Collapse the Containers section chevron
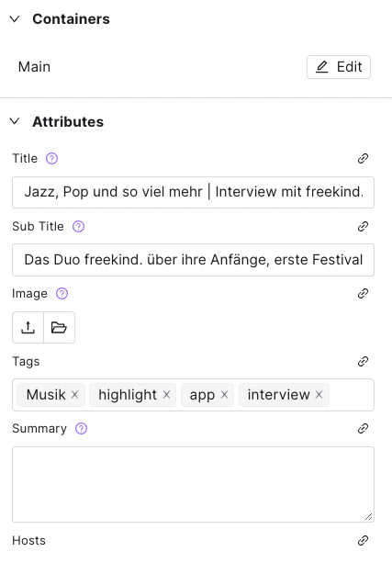The width and height of the screenshot is (392, 563). (15, 19)
